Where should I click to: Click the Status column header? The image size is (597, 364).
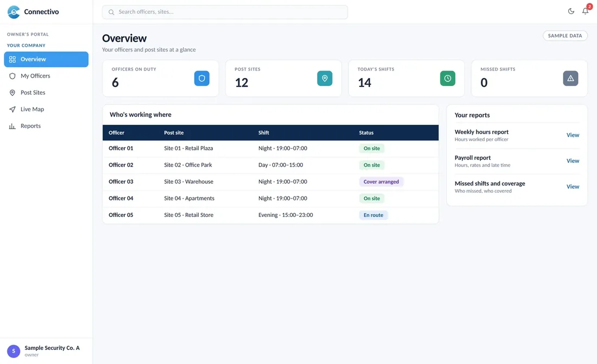366,133
